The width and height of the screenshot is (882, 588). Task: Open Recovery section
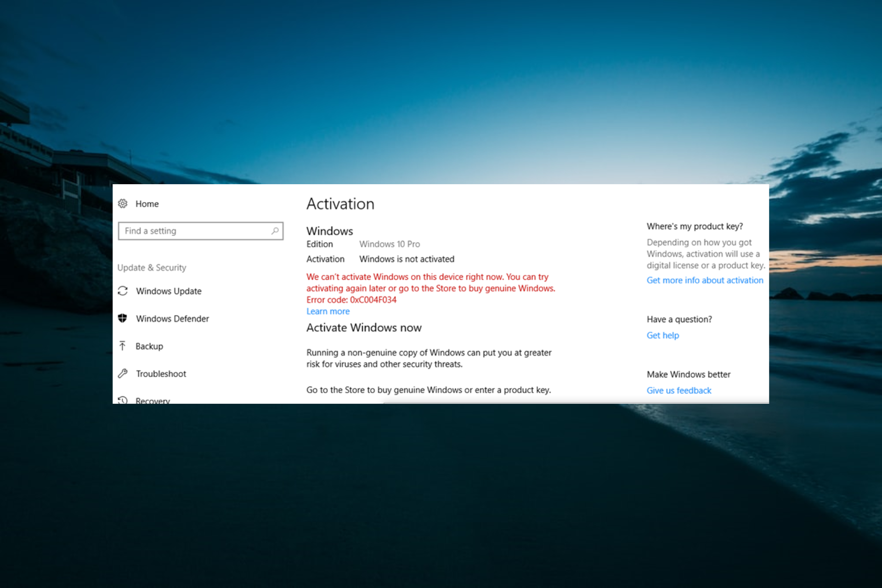tap(153, 401)
